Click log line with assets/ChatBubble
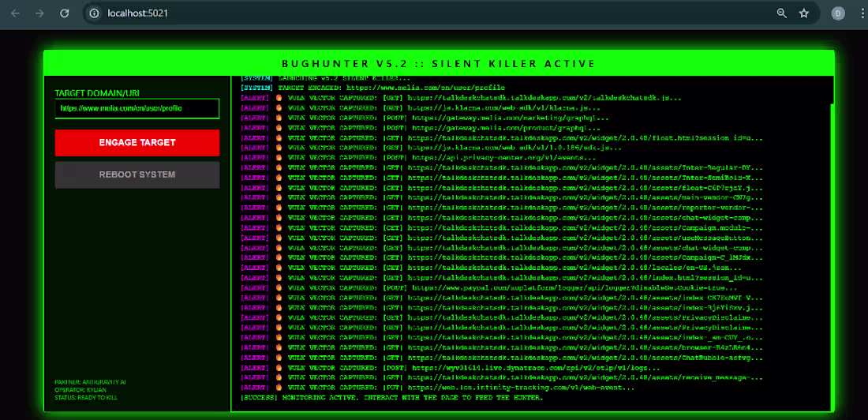868x420 pixels. pos(502,358)
